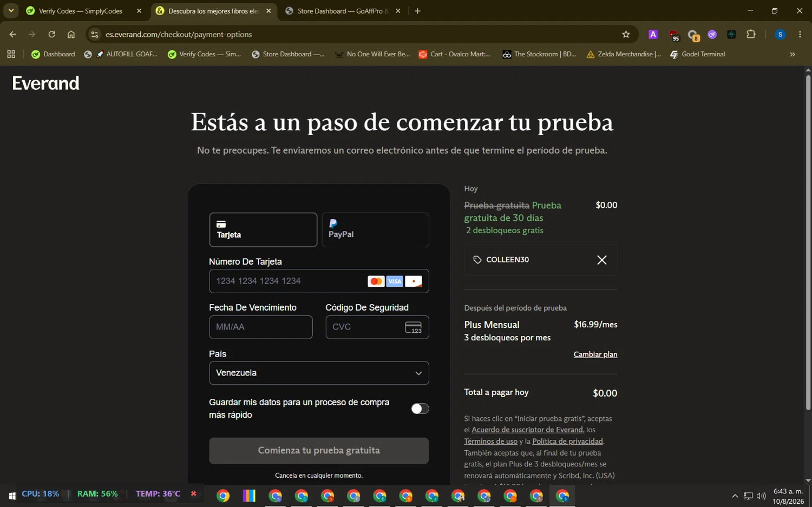Screen dimensions: 812x507
Task: Click Comienza tu prueba gratuita button
Action: (x=319, y=451)
